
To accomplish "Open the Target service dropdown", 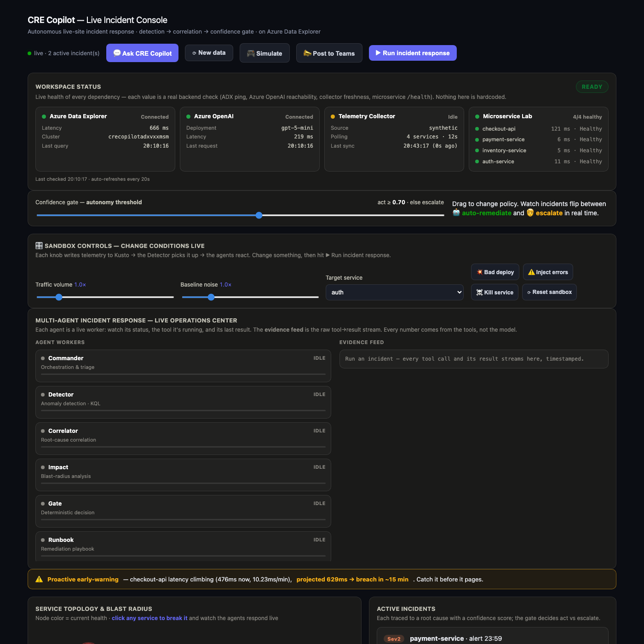I will click(x=394, y=292).
